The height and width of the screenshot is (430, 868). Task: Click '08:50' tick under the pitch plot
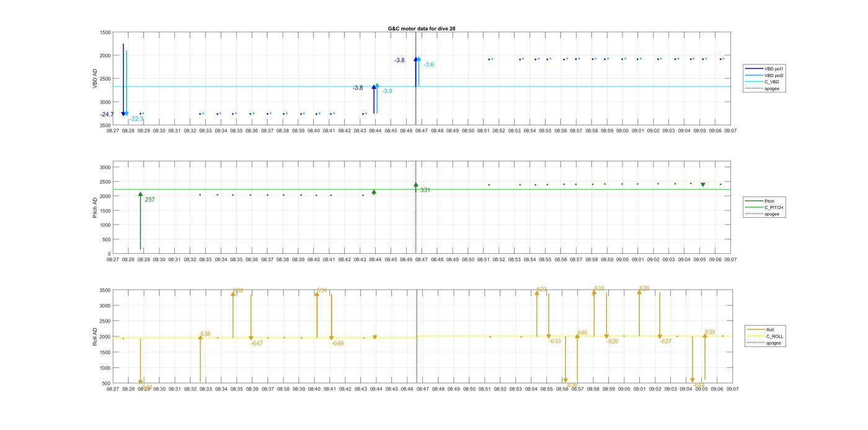click(468, 260)
